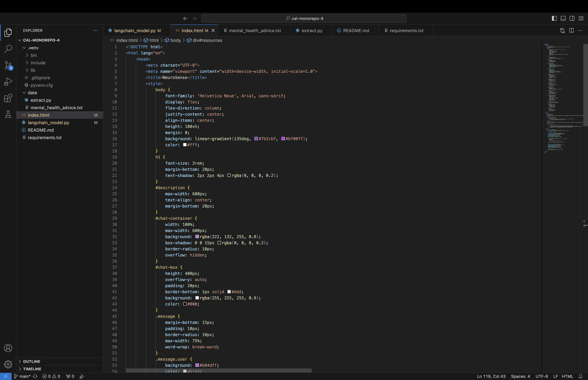The height and width of the screenshot is (380, 588).
Task: Click the Accounts icon in activity bar
Action: tap(8, 348)
